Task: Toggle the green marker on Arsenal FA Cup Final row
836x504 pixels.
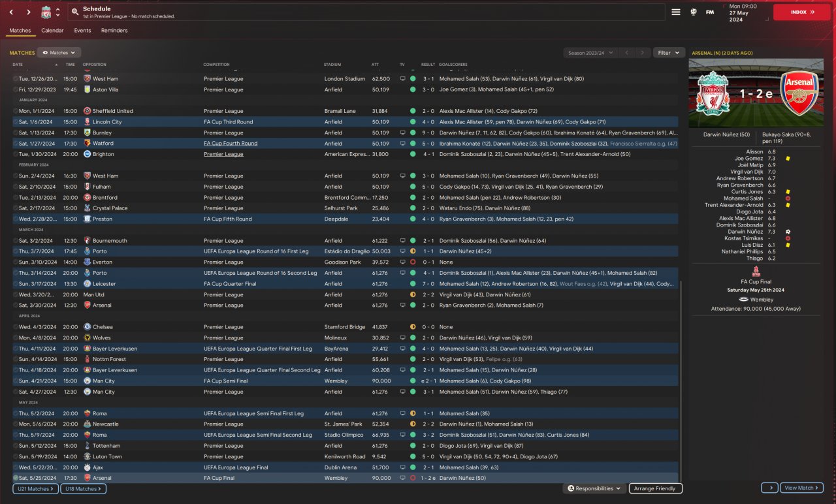Action: click(16, 479)
